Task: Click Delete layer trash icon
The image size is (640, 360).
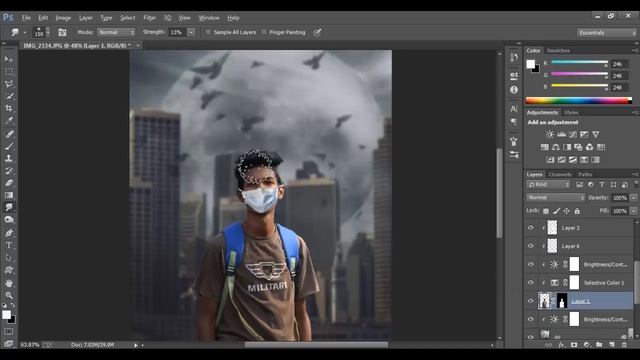Action: tap(624, 345)
